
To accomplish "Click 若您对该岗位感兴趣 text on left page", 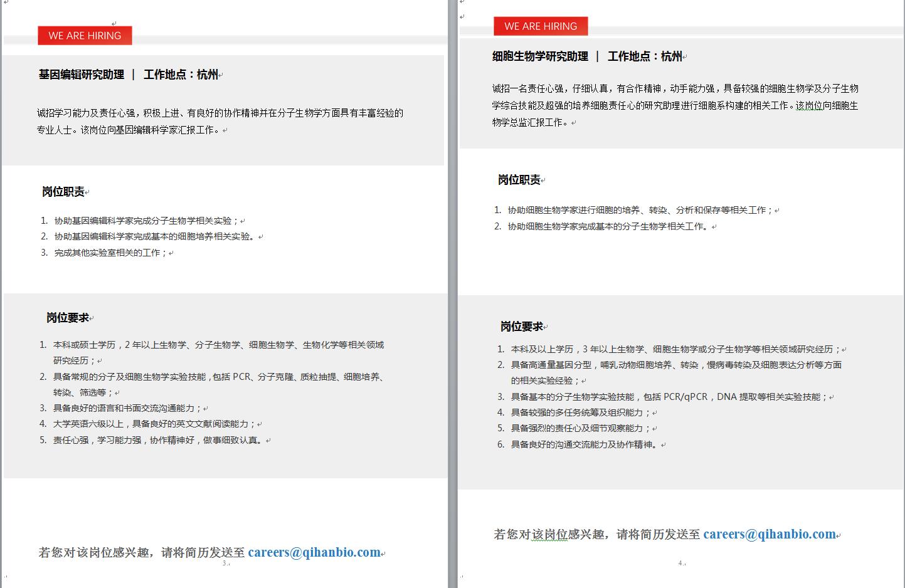I will tap(142, 552).
